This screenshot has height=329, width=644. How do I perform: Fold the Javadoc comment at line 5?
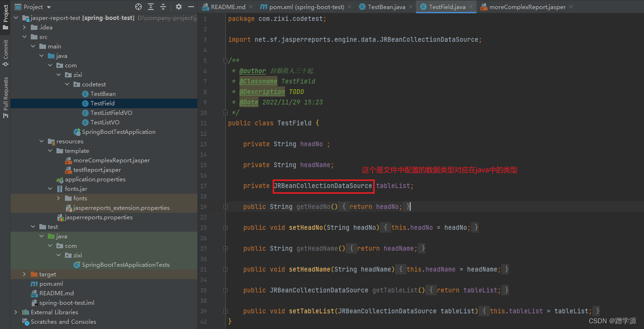[226, 61]
